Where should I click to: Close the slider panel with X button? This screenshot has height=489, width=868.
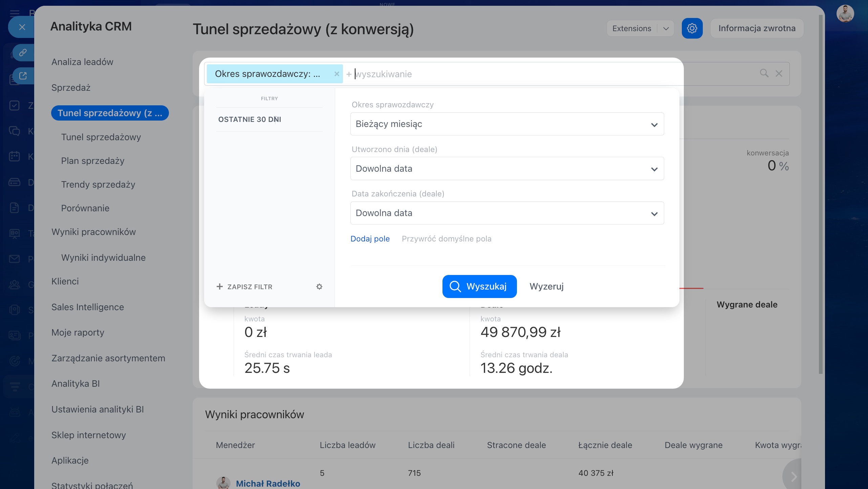[22, 27]
